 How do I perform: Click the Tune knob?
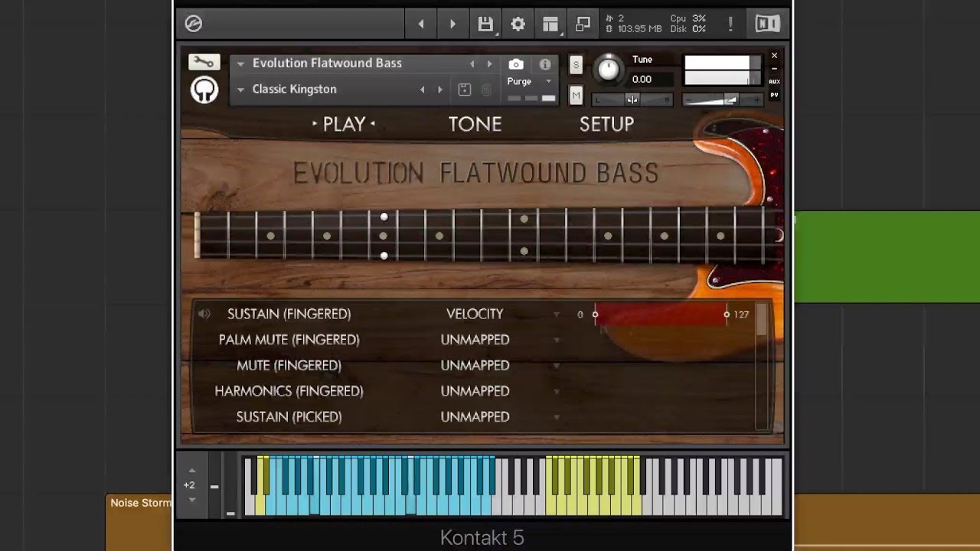coord(608,70)
